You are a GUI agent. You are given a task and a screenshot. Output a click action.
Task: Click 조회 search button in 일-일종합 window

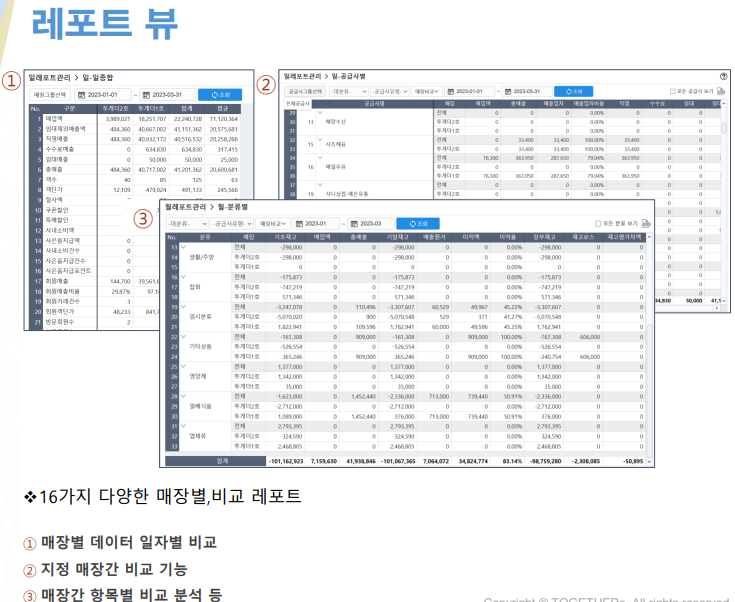click(x=220, y=95)
